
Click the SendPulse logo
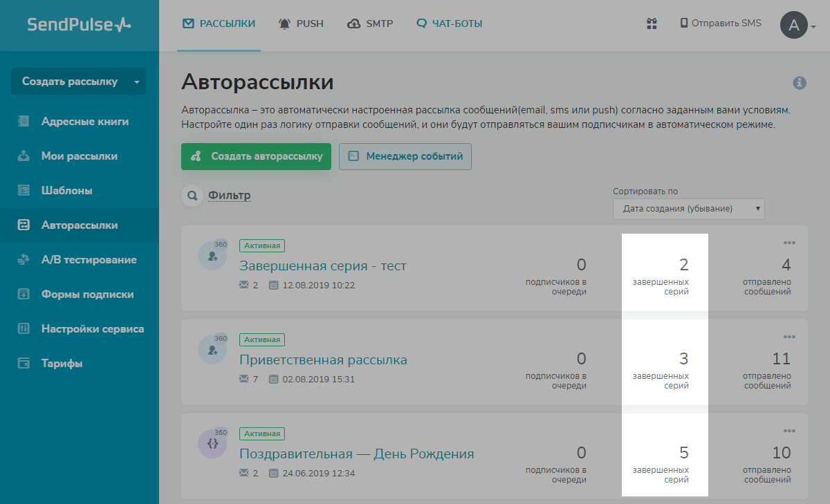click(x=79, y=25)
